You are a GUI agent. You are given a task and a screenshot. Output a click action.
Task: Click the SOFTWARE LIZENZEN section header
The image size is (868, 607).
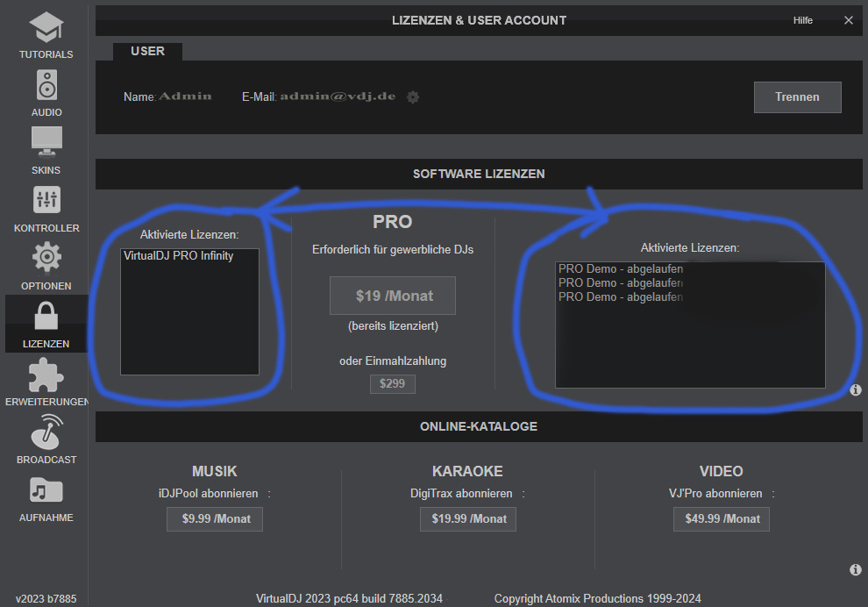click(479, 174)
